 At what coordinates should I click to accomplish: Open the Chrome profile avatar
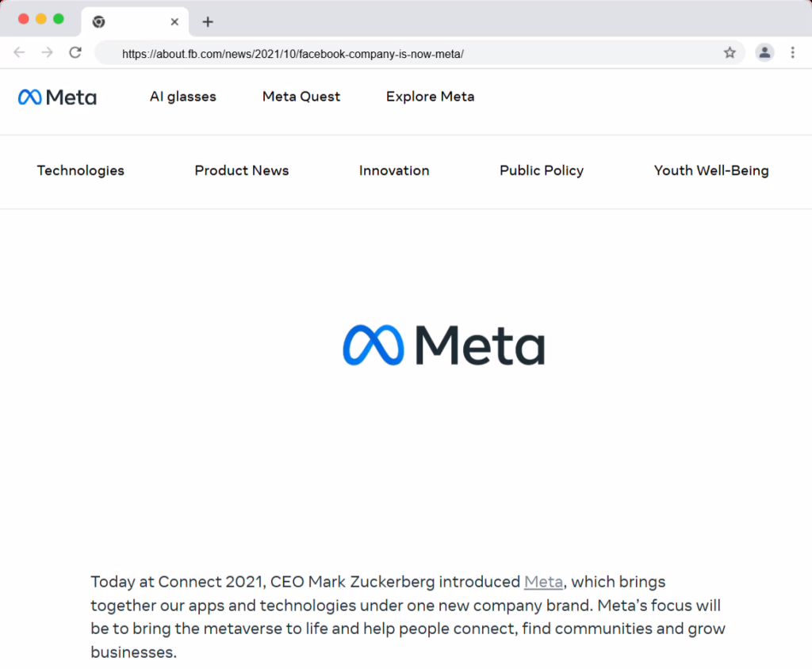click(x=764, y=52)
